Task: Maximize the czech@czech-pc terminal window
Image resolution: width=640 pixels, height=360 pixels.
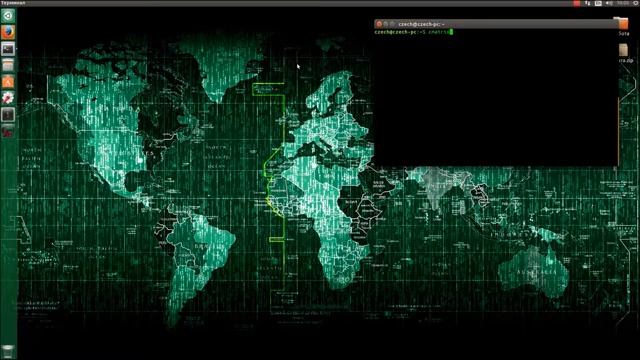Action: [392, 24]
